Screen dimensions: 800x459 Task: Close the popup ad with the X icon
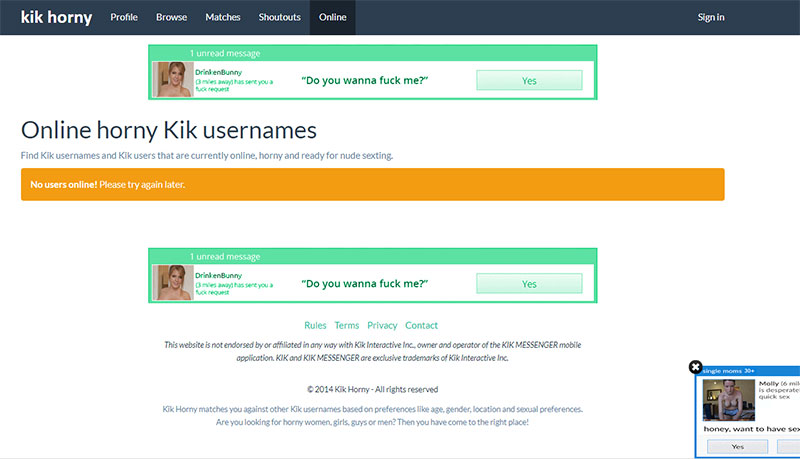pyautogui.click(x=696, y=367)
